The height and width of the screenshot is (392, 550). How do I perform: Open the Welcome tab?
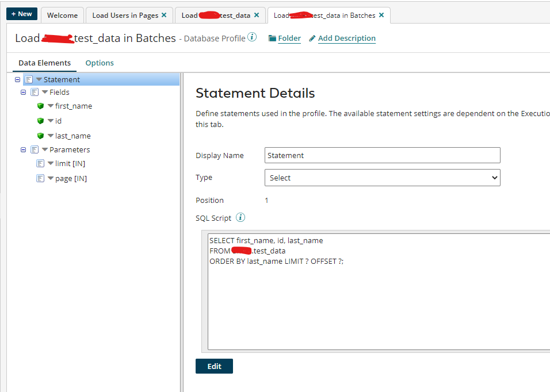pyautogui.click(x=62, y=16)
